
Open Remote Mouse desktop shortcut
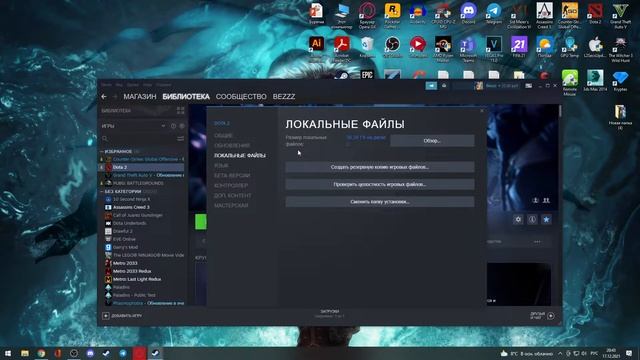click(570, 82)
